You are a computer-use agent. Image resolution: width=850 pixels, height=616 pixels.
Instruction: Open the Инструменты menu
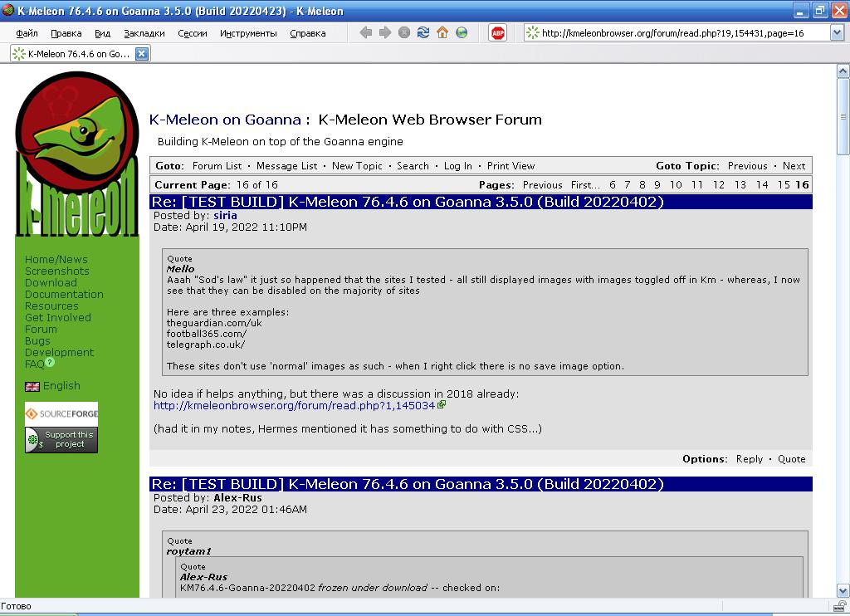248,33
